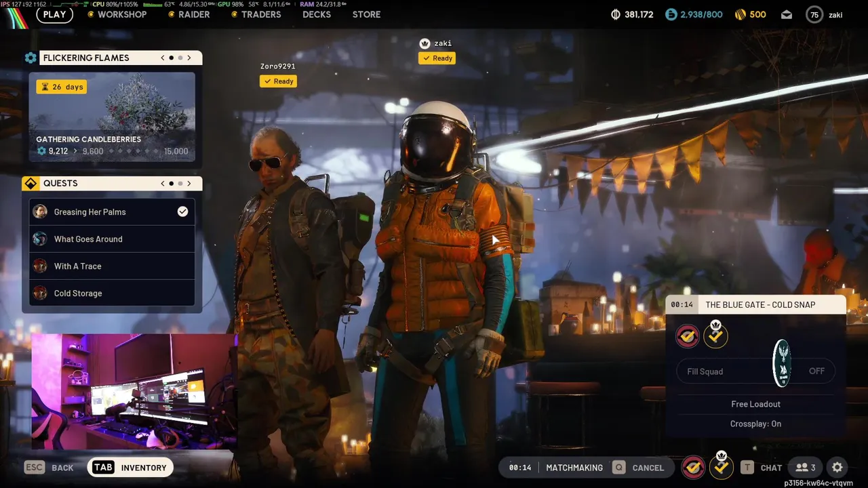Image resolution: width=868 pixels, height=488 pixels.
Task: Open the With A Trace quest
Action: tap(112, 266)
